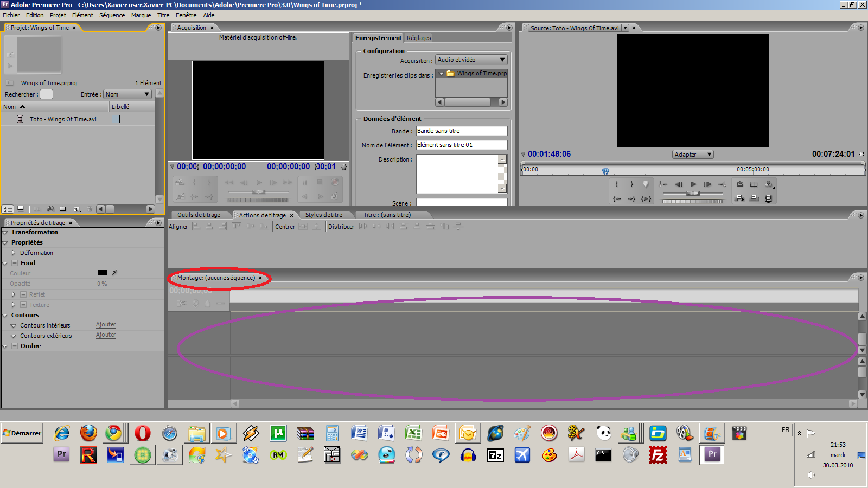Open Firefox from the taskbar
Image resolution: width=868 pixels, height=488 pixels.
(x=88, y=433)
